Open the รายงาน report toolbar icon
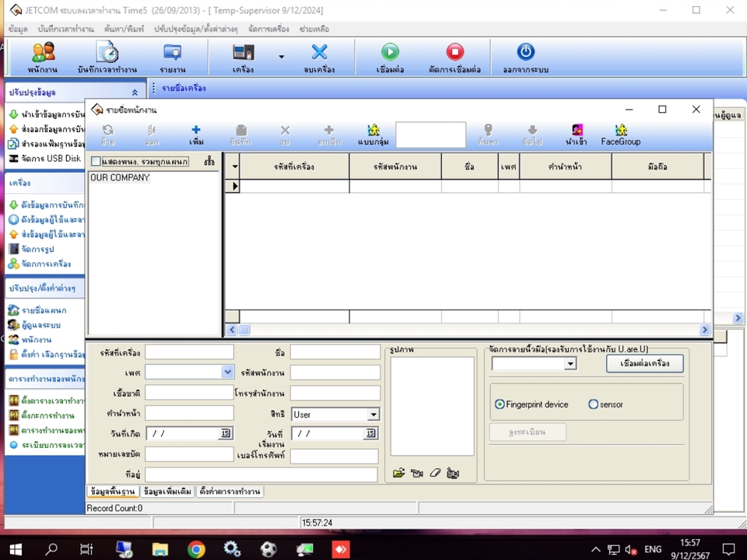Image resolution: width=747 pixels, height=560 pixels. tap(173, 58)
